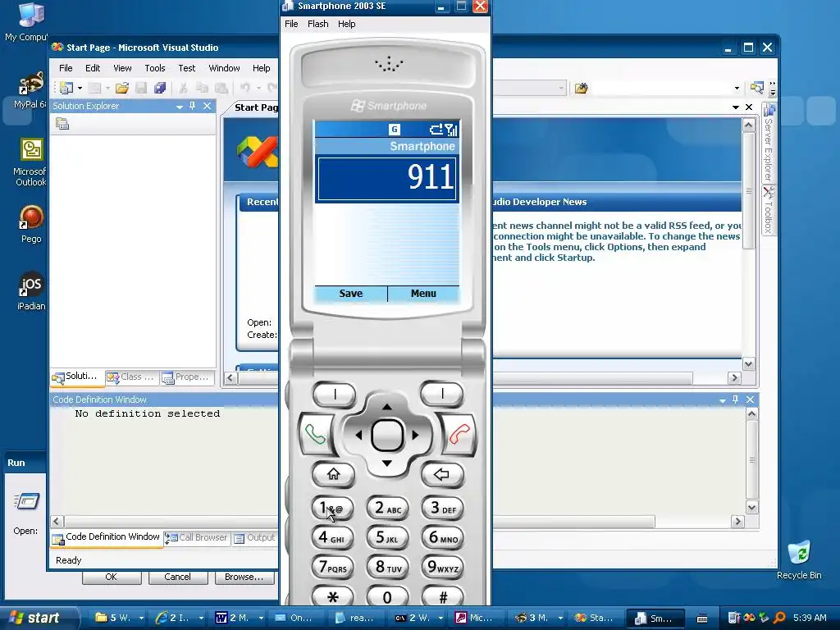840x630 pixels.
Task: Open Code Definition Window position dropdown
Action: (723, 400)
